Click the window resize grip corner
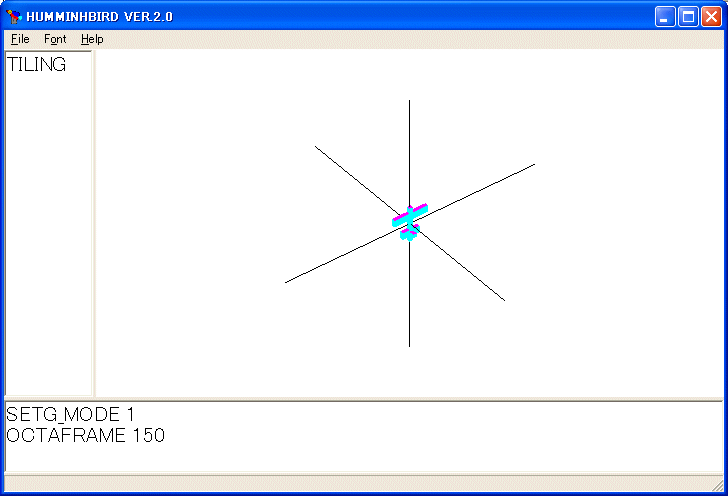 point(718,486)
